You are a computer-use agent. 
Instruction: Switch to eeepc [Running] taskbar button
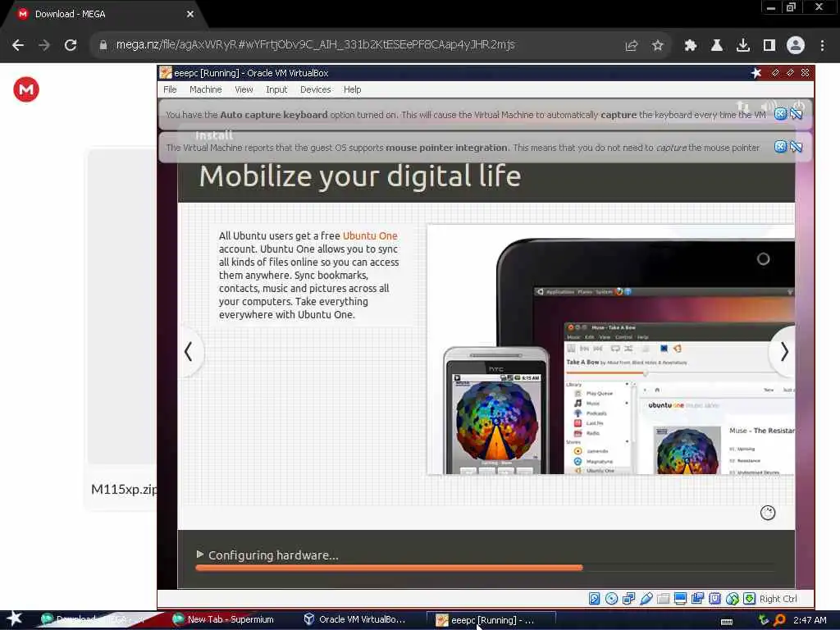click(491, 620)
